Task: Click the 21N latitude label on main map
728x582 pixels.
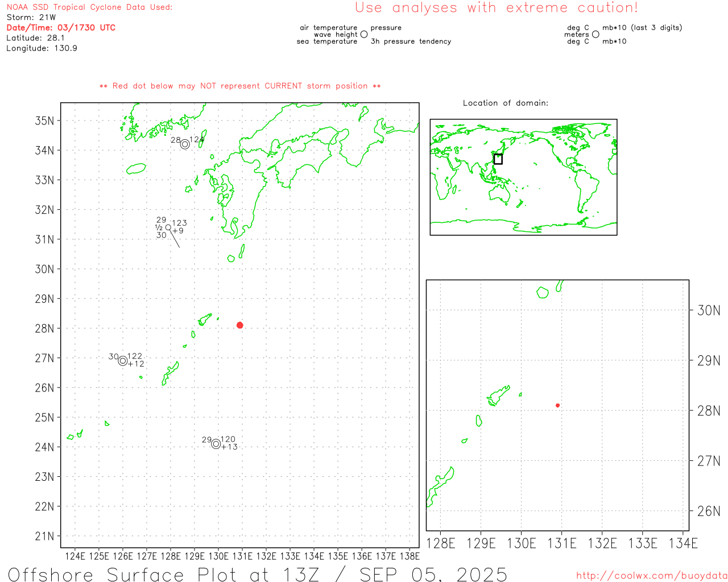Action: (44, 536)
